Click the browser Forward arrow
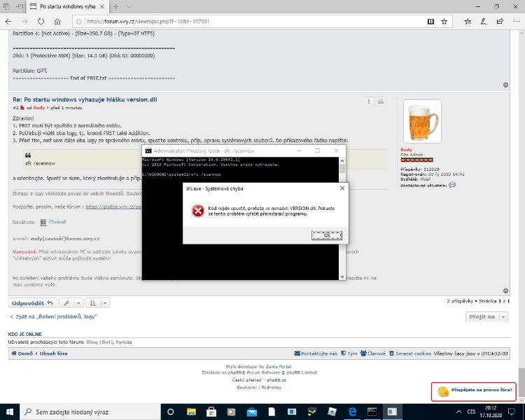This screenshot has height=420, width=525. coord(24,22)
